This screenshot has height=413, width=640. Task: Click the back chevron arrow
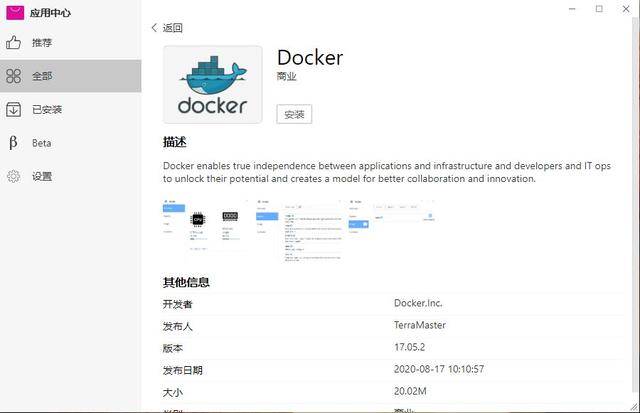(x=154, y=28)
